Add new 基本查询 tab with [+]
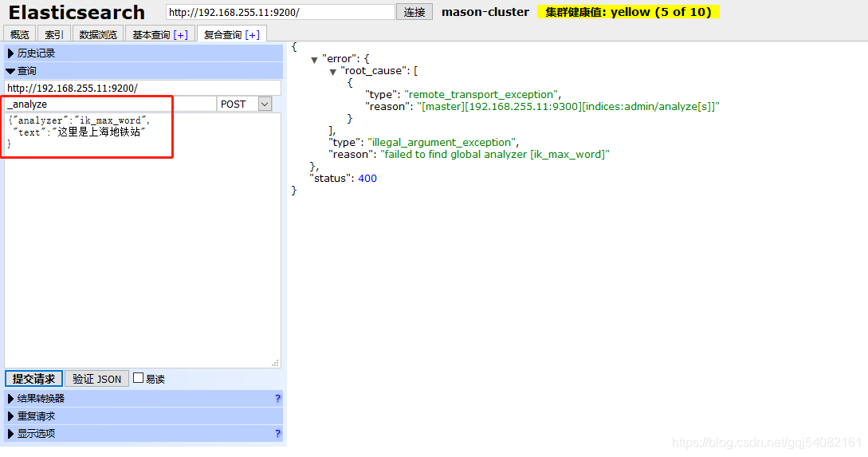Image resolution: width=868 pixels, height=457 pixels. point(180,35)
